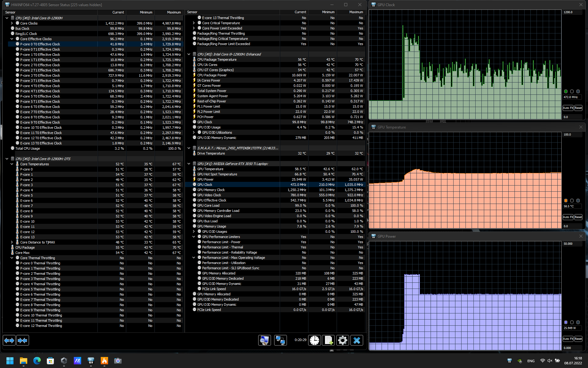Click the expand columns double-arrow icon

pyautogui.click(x=9, y=340)
